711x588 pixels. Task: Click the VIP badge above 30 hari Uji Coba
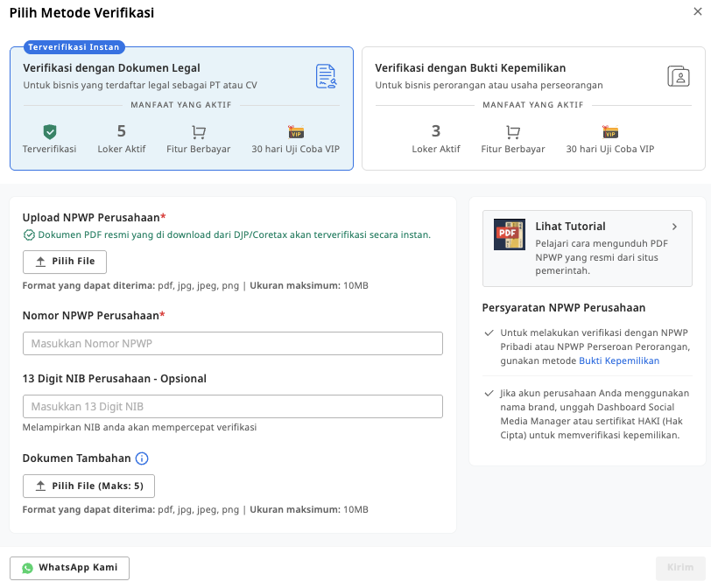[x=296, y=132]
